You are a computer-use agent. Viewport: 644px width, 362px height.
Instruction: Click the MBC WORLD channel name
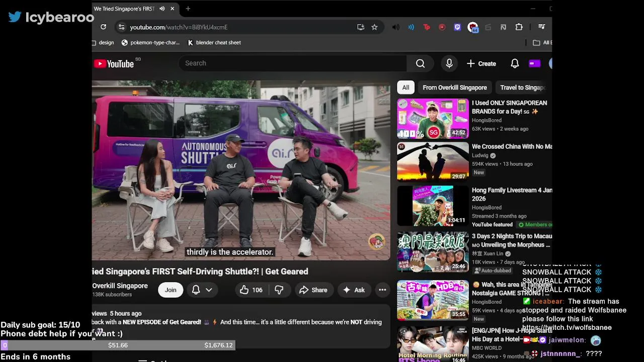tap(487, 348)
